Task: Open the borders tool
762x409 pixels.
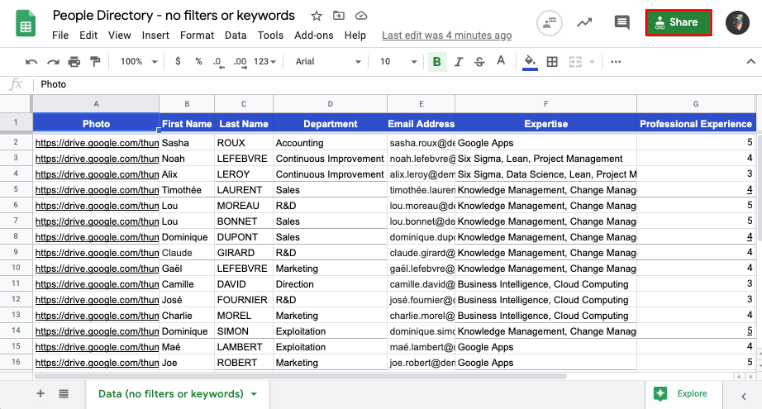Action: pyautogui.click(x=552, y=62)
